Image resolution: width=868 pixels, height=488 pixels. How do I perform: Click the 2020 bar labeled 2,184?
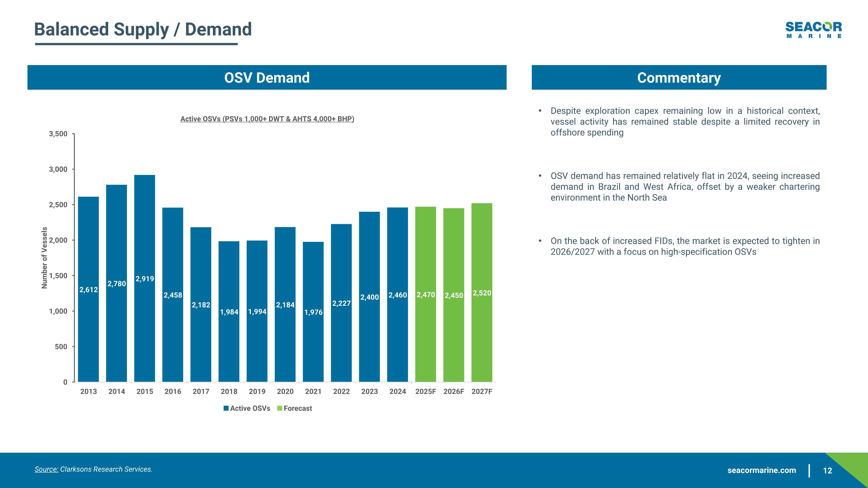pos(285,304)
